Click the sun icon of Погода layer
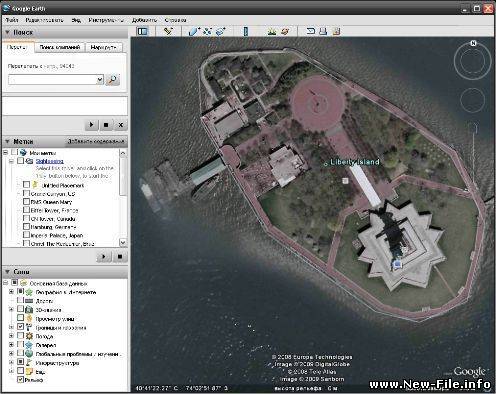496x394 pixels. [29, 336]
